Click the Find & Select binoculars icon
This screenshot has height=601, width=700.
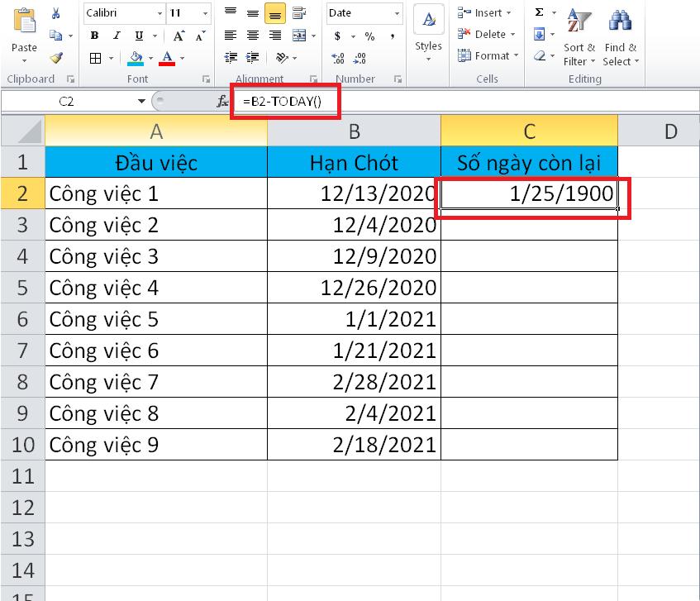pos(621,20)
